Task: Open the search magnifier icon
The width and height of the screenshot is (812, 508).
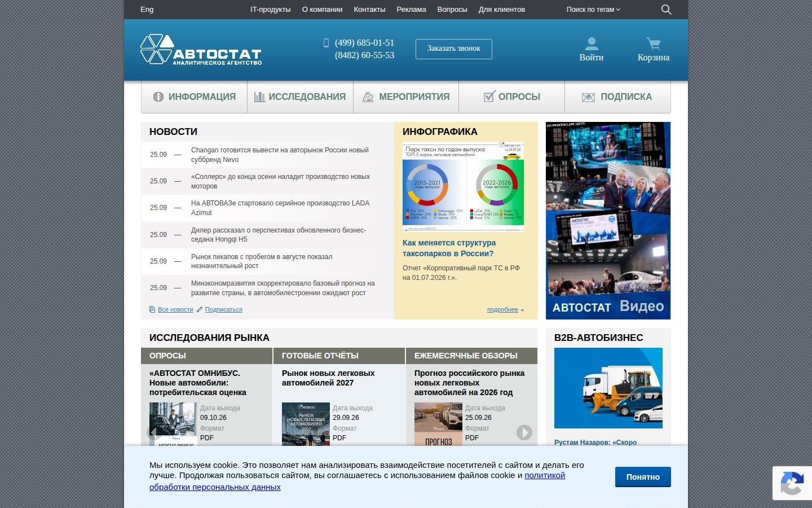Action: click(x=666, y=10)
